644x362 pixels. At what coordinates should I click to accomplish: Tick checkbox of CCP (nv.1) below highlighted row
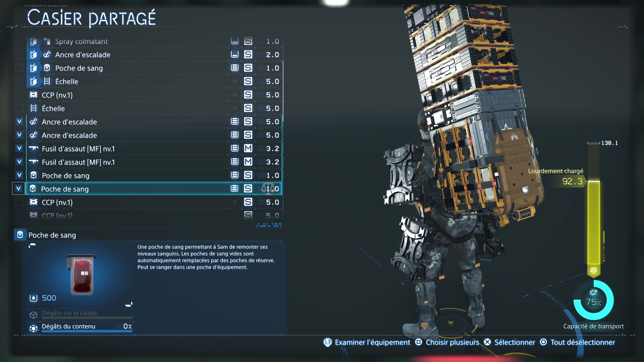click(19, 202)
